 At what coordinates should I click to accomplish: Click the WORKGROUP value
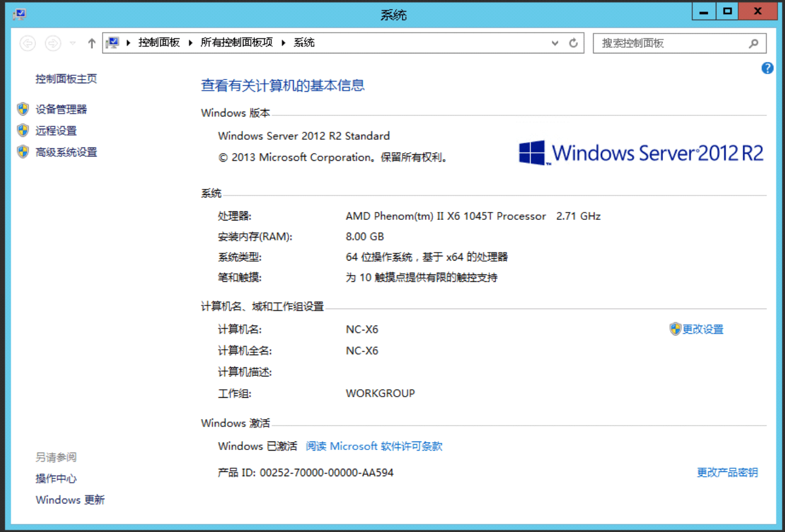coord(381,394)
